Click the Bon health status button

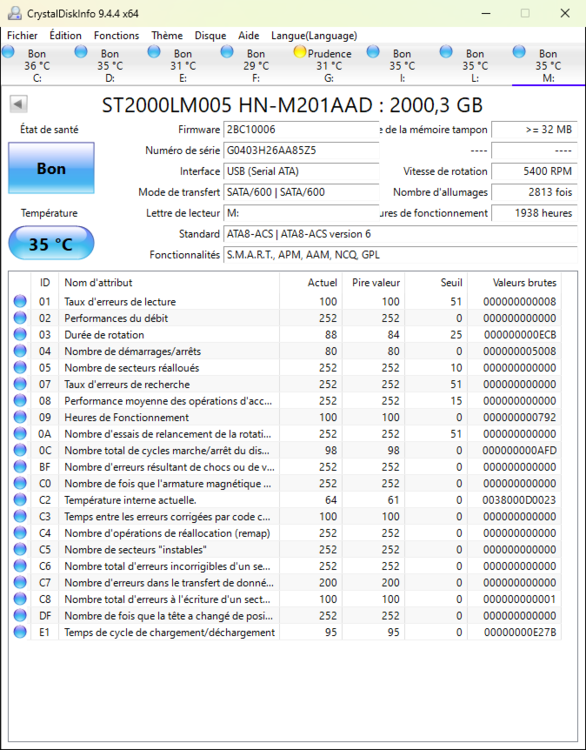pyautogui.click(x=51, y=168)
